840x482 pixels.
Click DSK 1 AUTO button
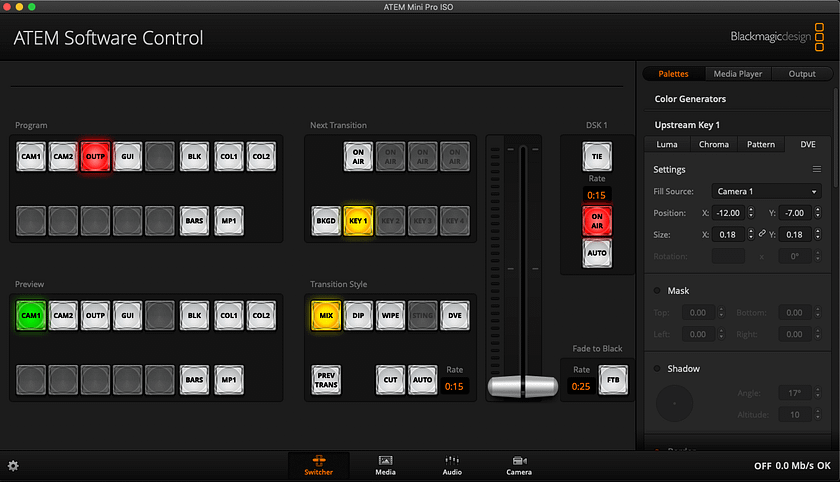tap(597, 253)
